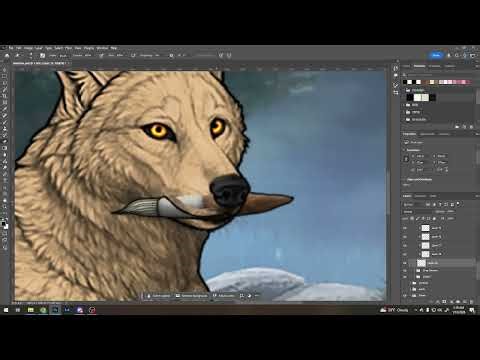Click Photoshop icon in taskbar
This screenshot has width=480, height=360.
(55, 310)
